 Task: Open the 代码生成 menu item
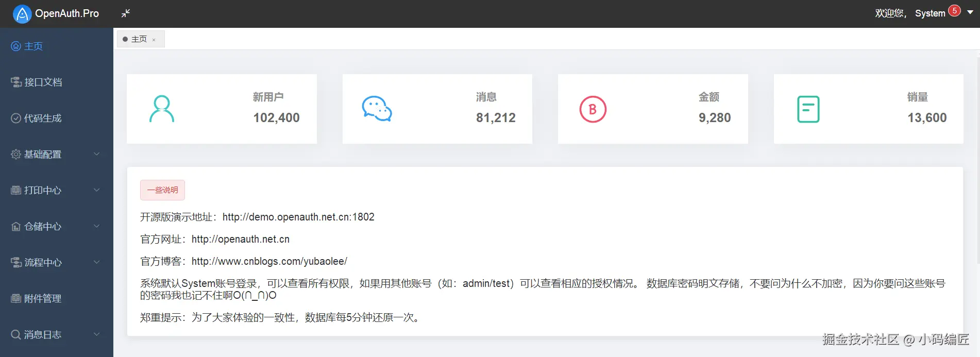click(57, 118)
